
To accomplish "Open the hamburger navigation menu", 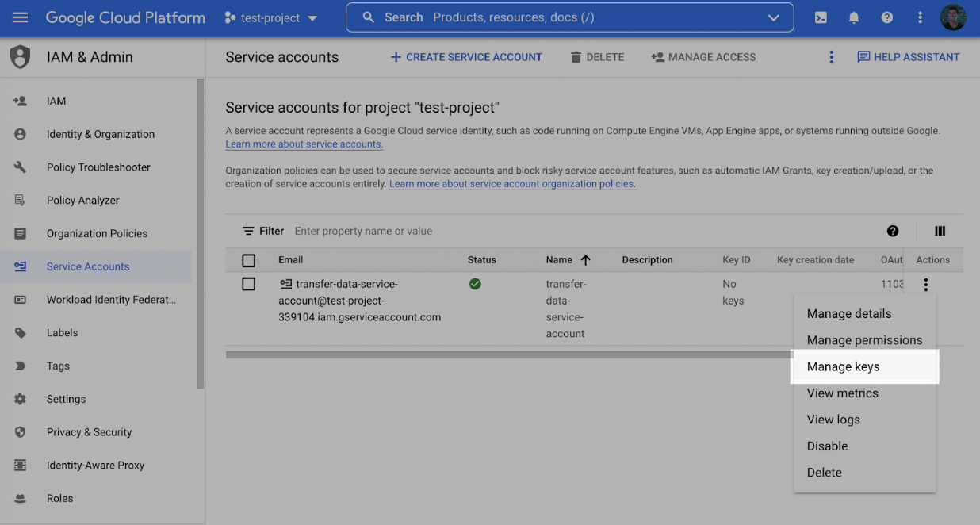I will point(21,17).
